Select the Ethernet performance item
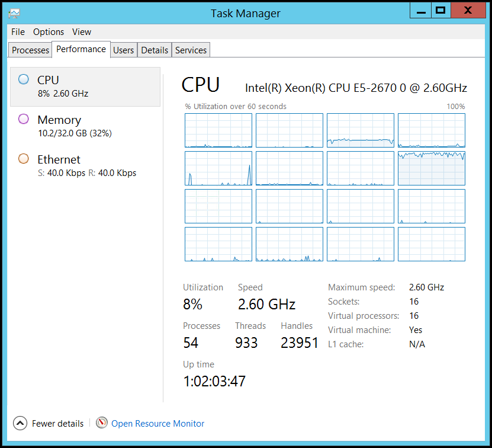 85,166
